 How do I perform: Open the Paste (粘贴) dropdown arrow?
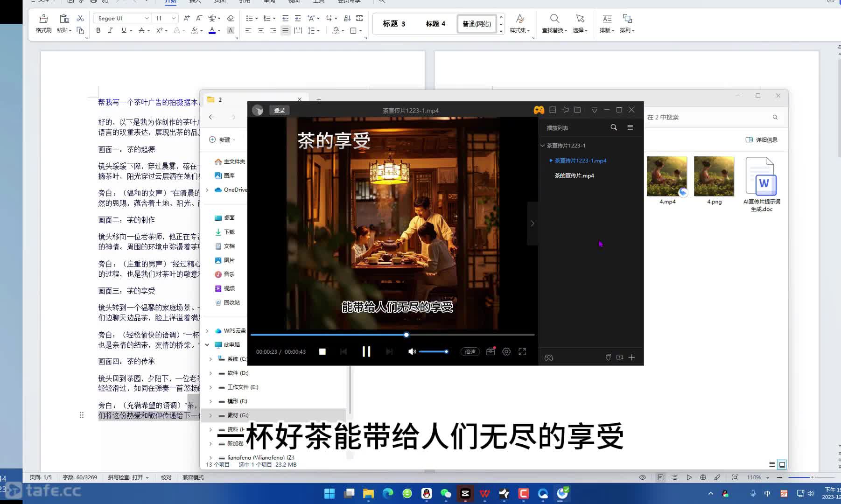pos(70,30)
